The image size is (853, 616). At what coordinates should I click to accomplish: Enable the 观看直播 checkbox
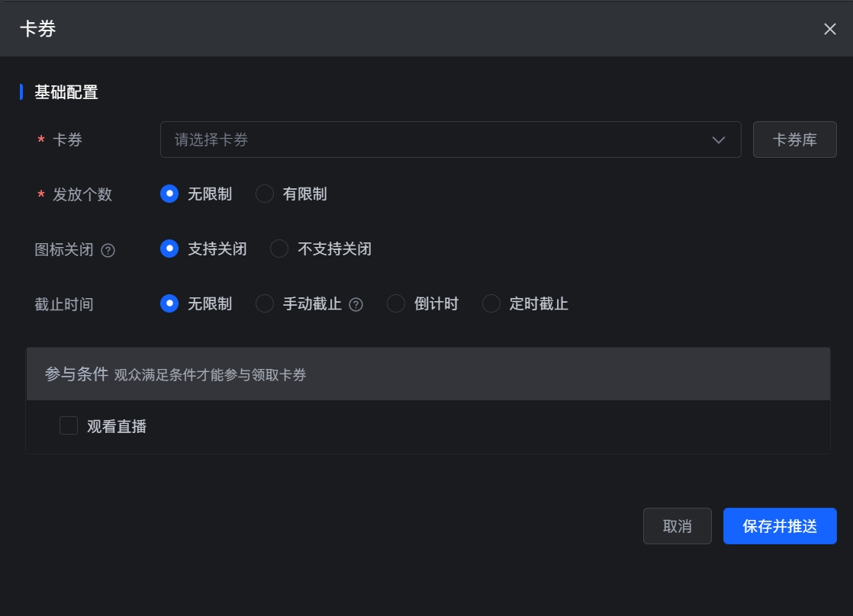(69, 425)
